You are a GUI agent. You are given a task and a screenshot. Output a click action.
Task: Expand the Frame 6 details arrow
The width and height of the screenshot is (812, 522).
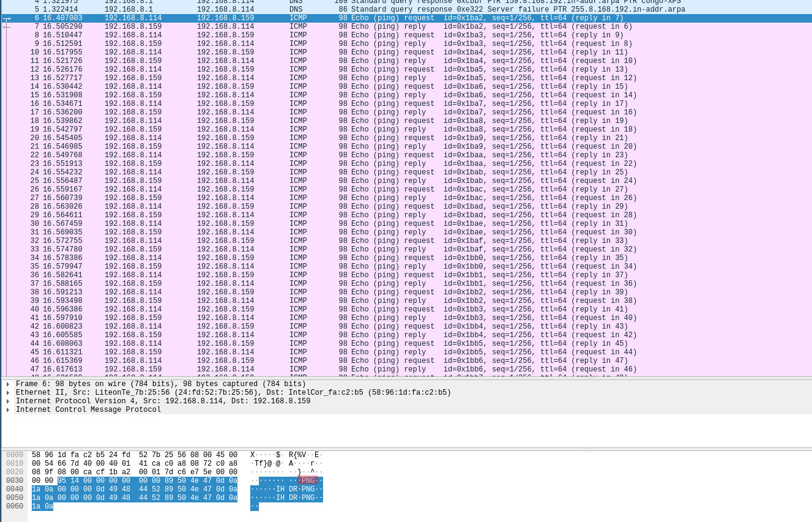click(x=8, y=384)
